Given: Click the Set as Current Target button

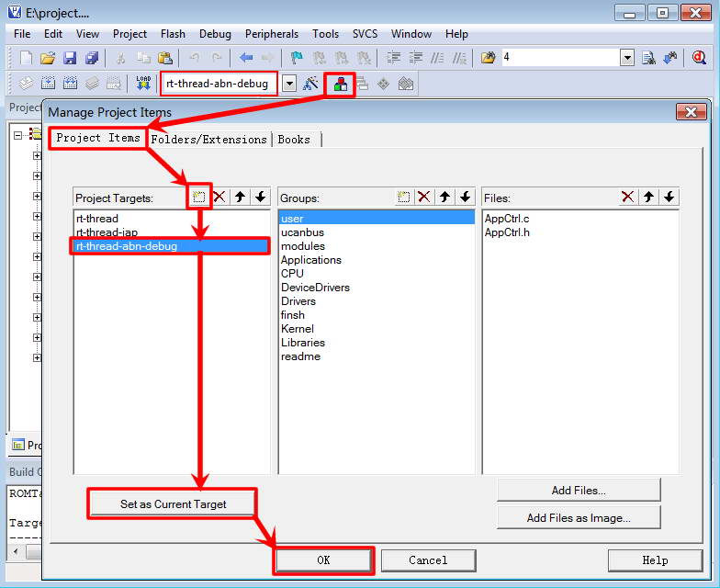Looking at the screenshot, I should click(x=173, y=503).
